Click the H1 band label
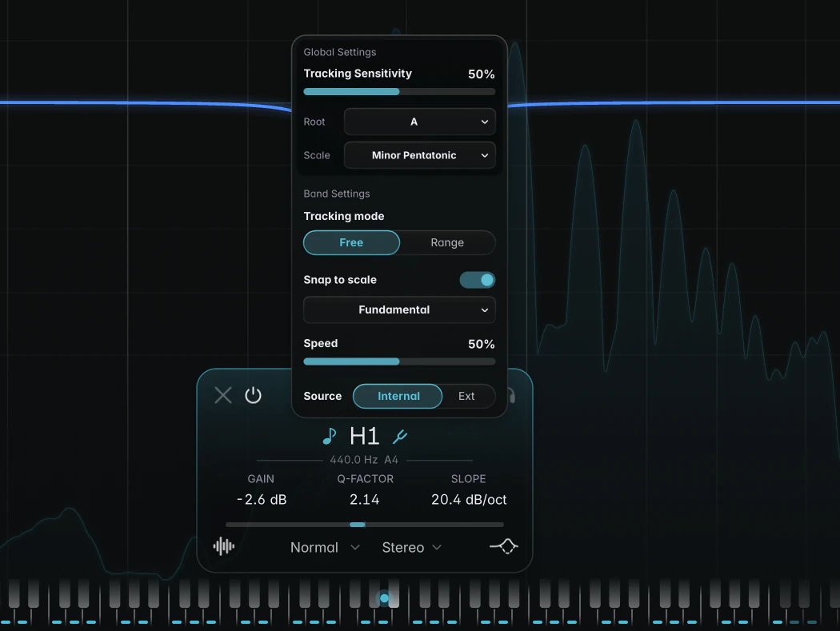The height and width of the screenshot is (631, 840). (x=364, y=436)
